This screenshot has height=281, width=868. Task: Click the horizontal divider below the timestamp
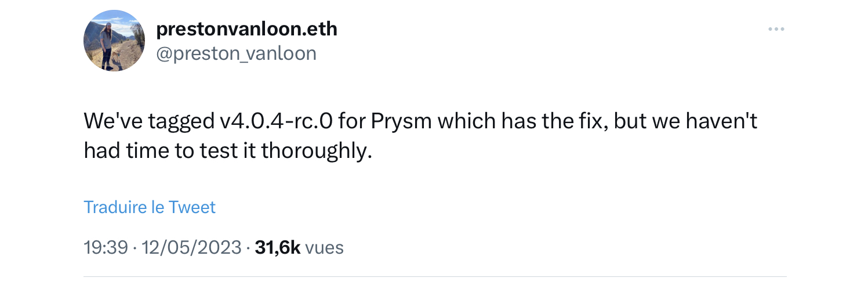(x=435, y=277)
